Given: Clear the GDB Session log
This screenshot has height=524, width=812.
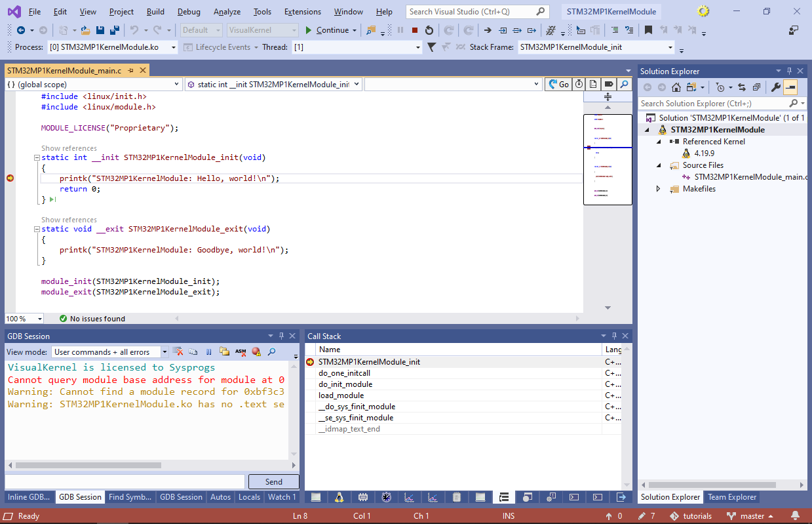Looking at the screenshot, I should pyautogui.click(x=178, y=352).
